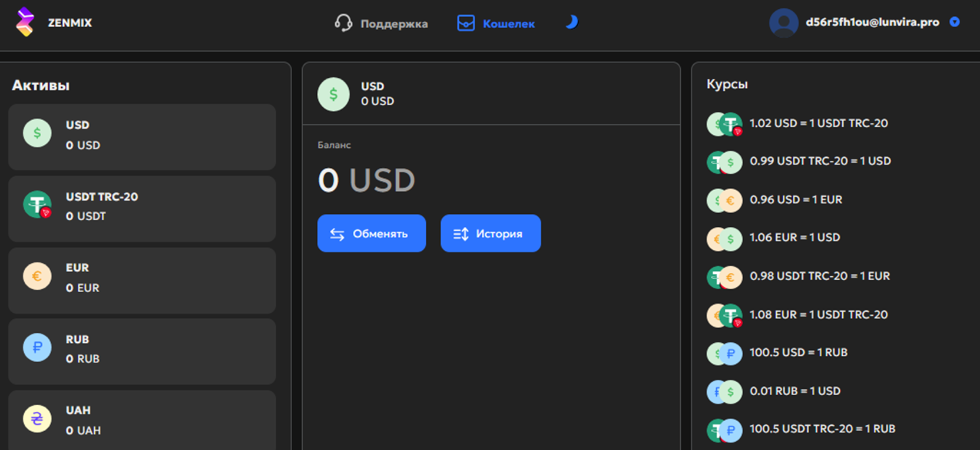Click the 0 RUB asset balance

coord(82,359)
